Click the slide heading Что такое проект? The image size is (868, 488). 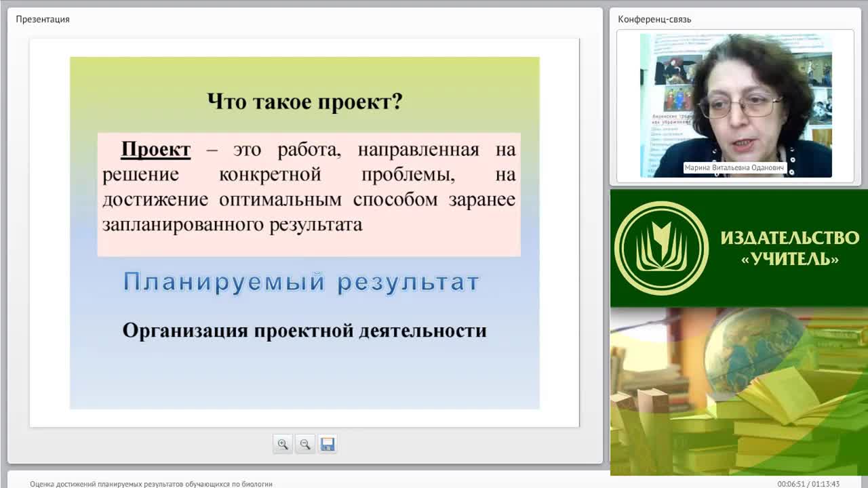[x=304, y=102]
